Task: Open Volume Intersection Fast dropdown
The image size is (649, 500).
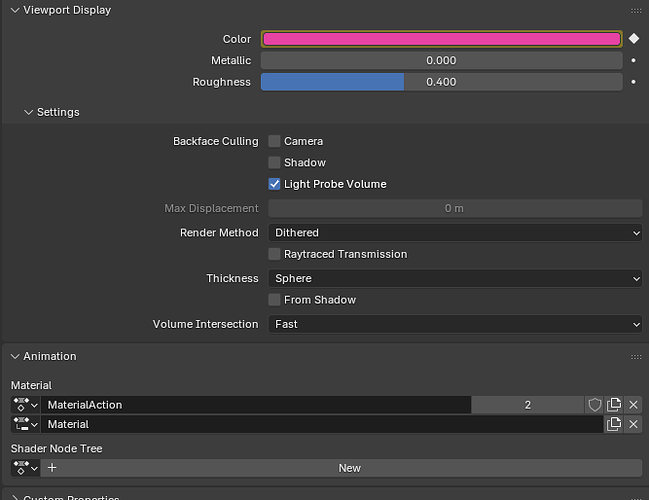Action: click(x=455, y=324)
